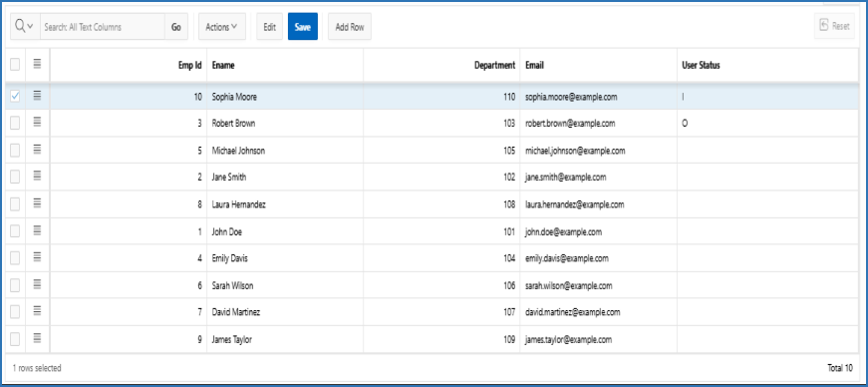Open row actions menu for Sophia Moore

pyautogui.click(x=37, y=96)
